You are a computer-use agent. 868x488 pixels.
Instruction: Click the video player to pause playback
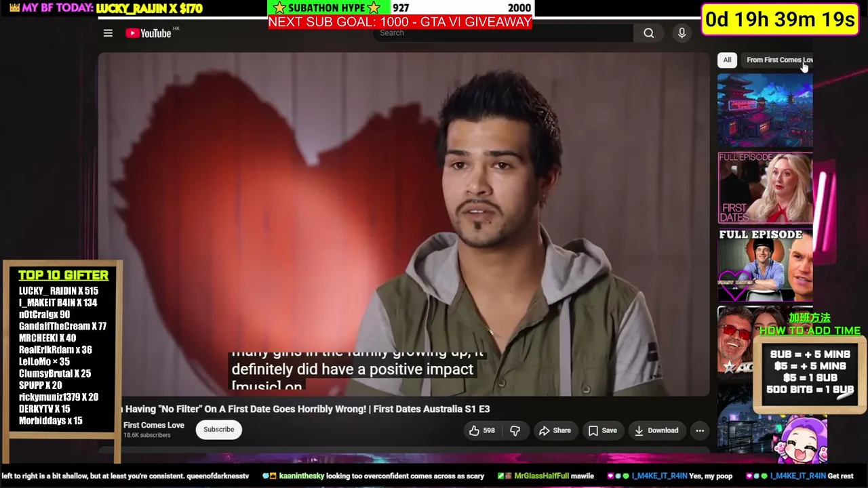404,224
